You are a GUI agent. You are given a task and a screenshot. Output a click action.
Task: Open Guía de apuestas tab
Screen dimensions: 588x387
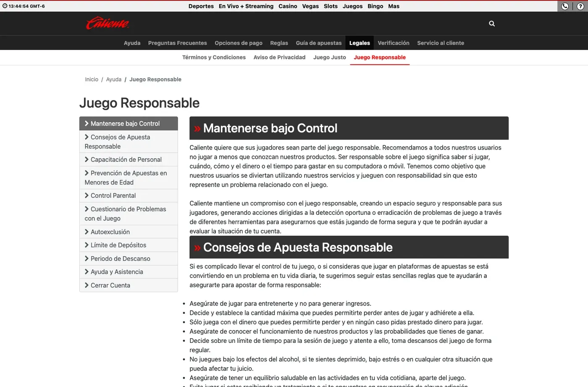tap(319, 43)
